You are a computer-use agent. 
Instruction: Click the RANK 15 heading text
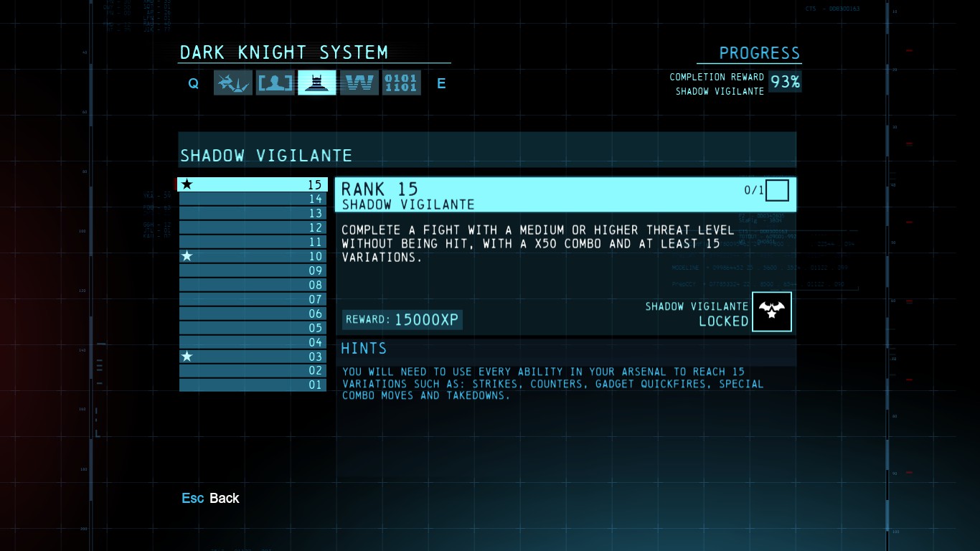coord(380,189)
